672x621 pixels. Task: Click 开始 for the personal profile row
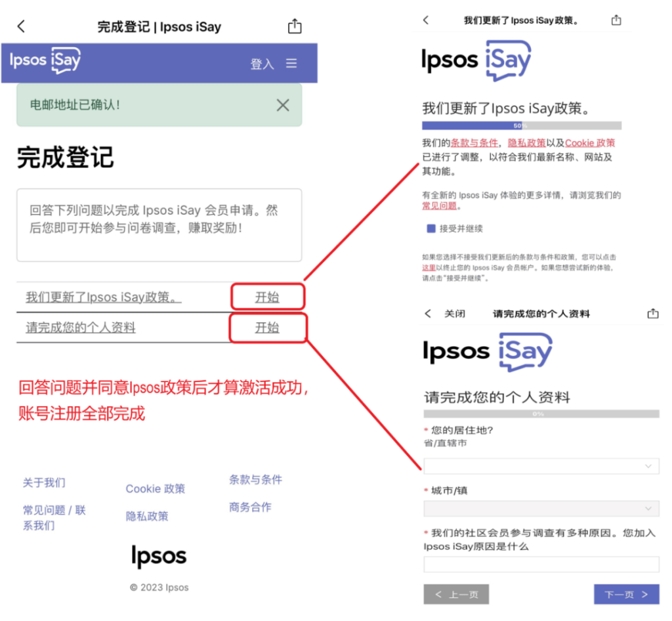pyautogui.click(x=267, y=328)
